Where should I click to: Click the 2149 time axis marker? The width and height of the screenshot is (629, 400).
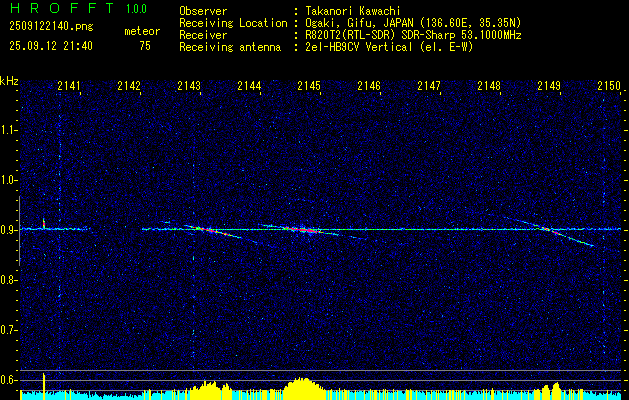pyautogui.click(x=549, y=86)
